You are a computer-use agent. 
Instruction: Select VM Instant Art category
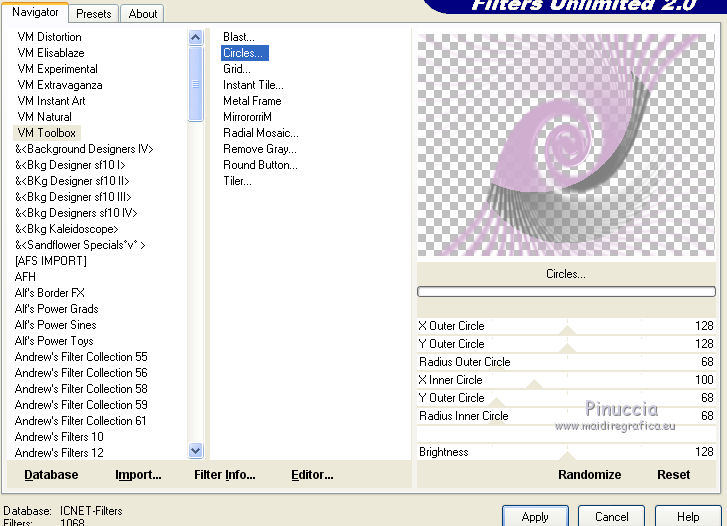point(51,101)
